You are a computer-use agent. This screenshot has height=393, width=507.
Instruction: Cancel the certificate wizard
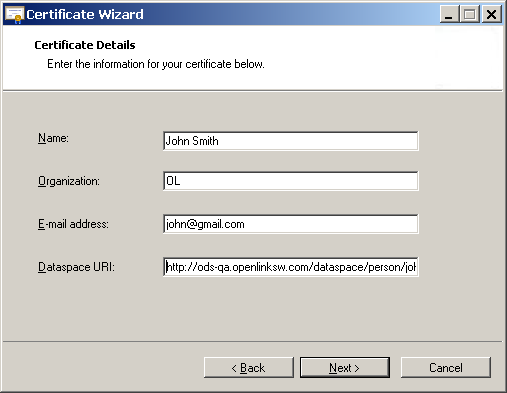click(x=446, y=368)
